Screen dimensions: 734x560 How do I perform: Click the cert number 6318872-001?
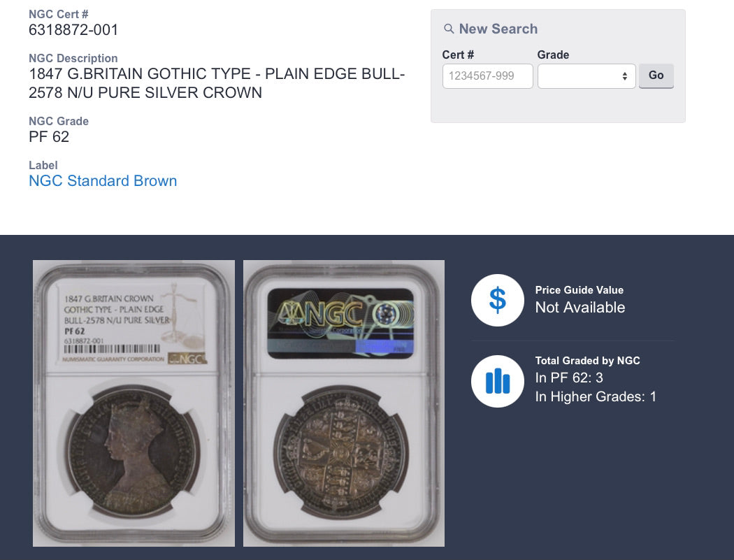tap(73, 30)
